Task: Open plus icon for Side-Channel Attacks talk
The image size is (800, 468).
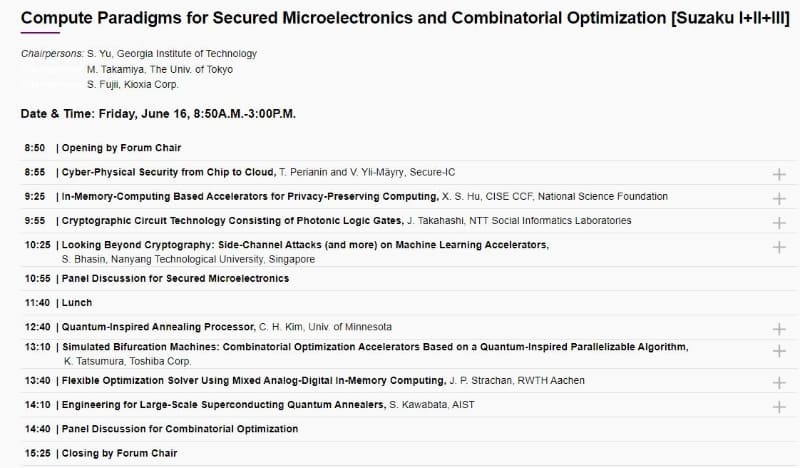Action: [x=779, y=246]
